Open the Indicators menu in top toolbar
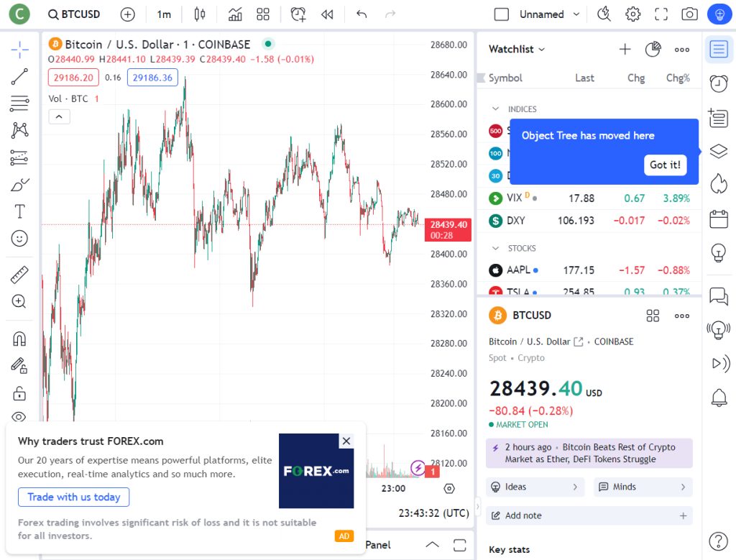The height and width of the screenshot is (560, 736). click(235, 14)
